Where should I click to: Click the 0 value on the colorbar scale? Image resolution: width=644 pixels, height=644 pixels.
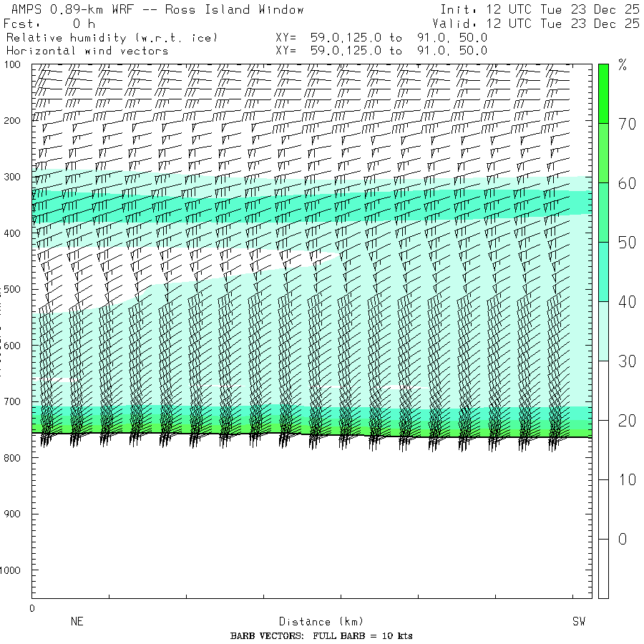(x=623, y=539)
